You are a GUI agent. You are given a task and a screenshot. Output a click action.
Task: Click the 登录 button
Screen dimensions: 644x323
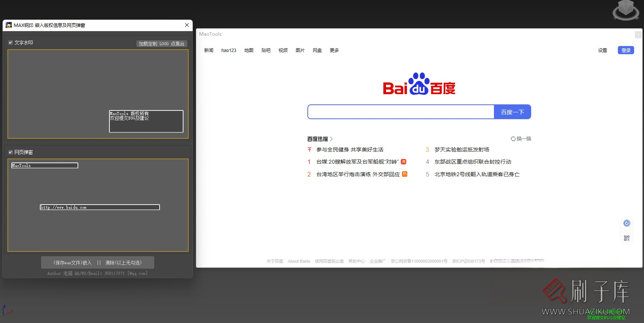[x=626, y=50]
